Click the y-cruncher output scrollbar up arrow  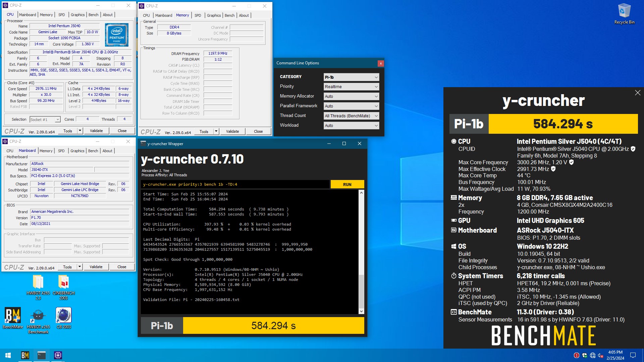pyautogui.click(x=361, y=193)
